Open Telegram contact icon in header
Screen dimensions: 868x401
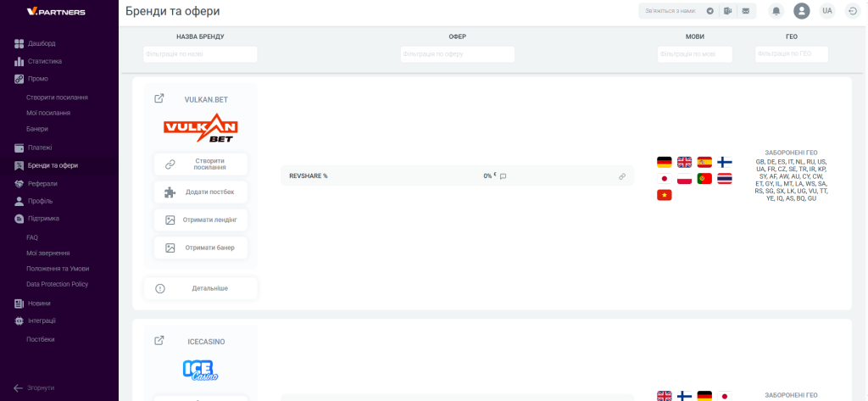click(x=709, y=11)
